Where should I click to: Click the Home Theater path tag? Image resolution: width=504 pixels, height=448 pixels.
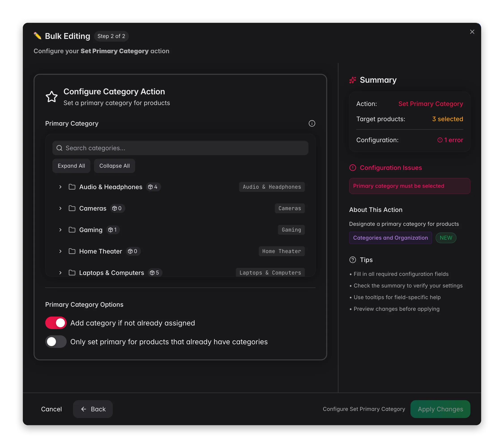pos(282,251)
